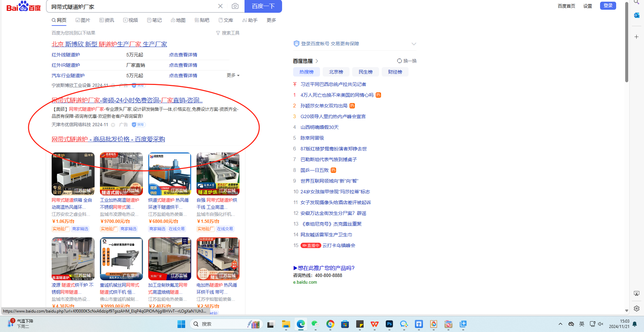Screen dimensions: 644x332
Task: Click the 英 input method indicator
Action: click(x=582, y=324)
